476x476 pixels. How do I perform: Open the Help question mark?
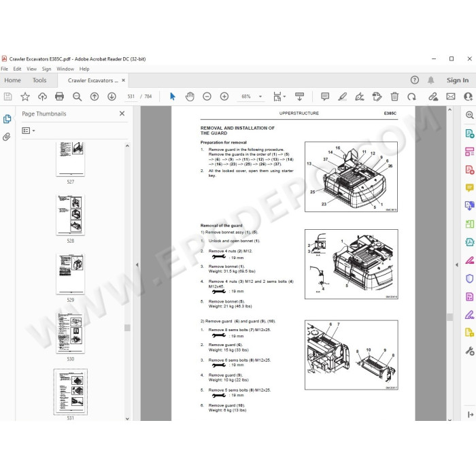[x=415, y=80]
